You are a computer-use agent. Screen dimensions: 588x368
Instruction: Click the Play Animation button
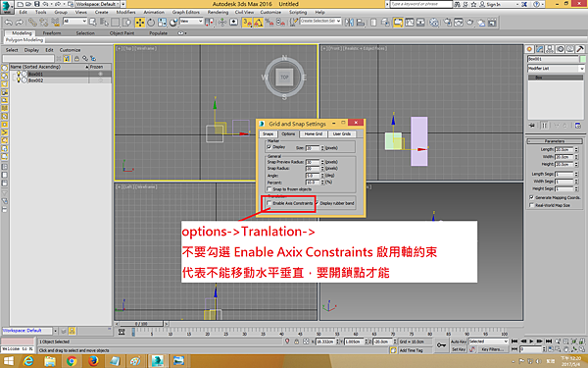531,341
